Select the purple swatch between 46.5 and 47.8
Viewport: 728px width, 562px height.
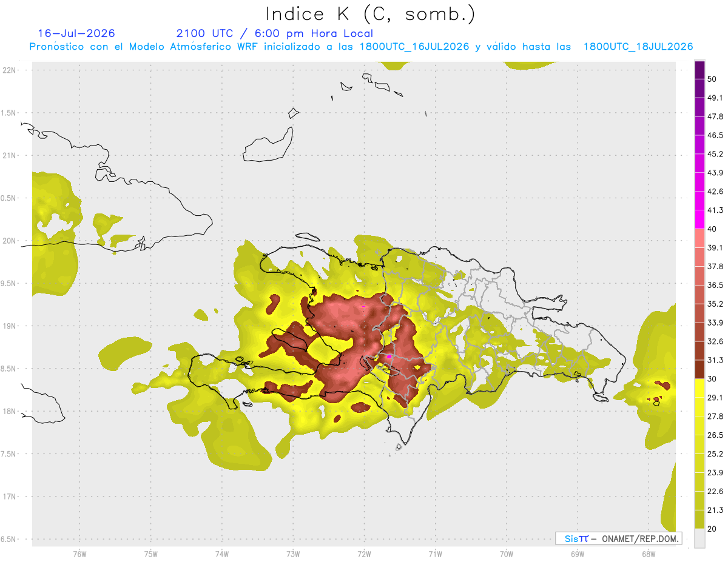tap(699, 126)
